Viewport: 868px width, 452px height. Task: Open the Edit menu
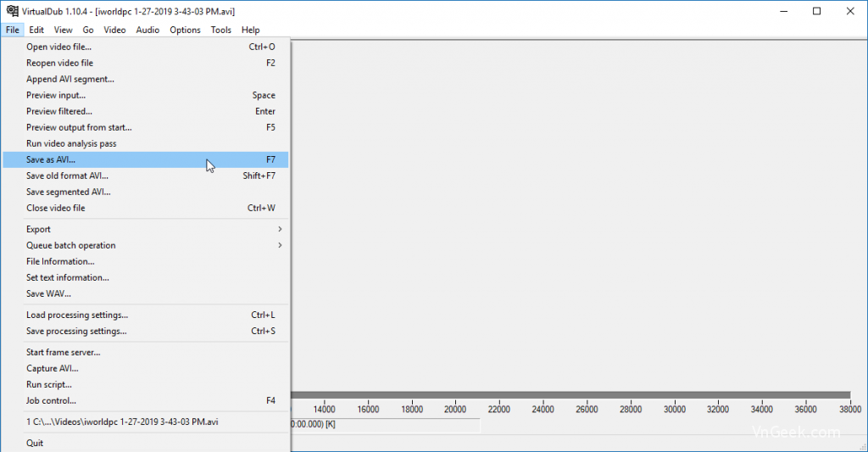coord(36,30)
